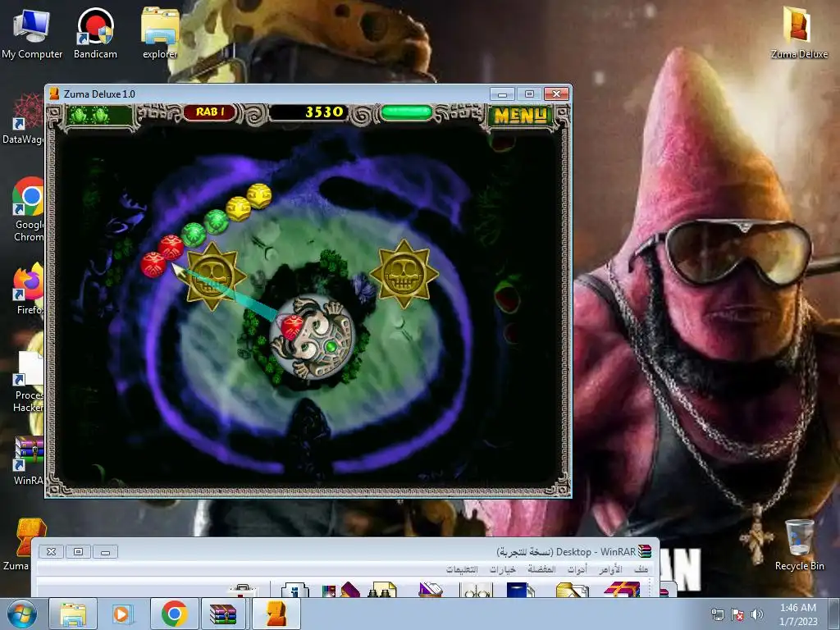Open the التعليمات menu in WinRAR
840x630 pixels.
pos(462,569)
